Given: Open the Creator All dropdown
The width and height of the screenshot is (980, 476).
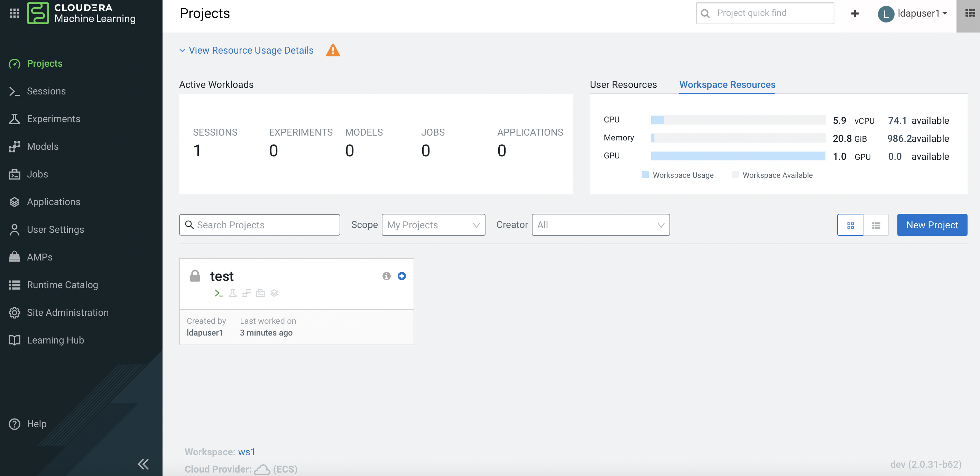Looking at the screenshot, I should (x=600, y=225).
